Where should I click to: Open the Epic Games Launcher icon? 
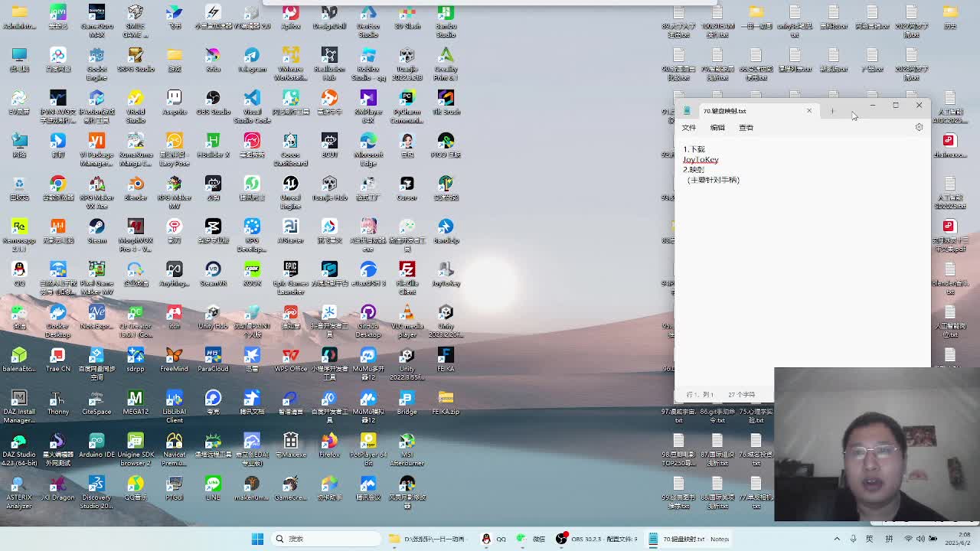[290, 278]
